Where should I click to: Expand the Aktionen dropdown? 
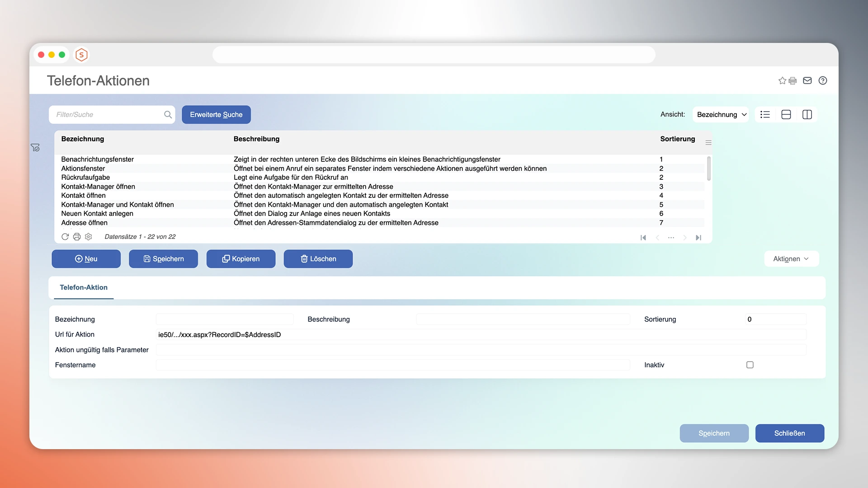[791, 259]
